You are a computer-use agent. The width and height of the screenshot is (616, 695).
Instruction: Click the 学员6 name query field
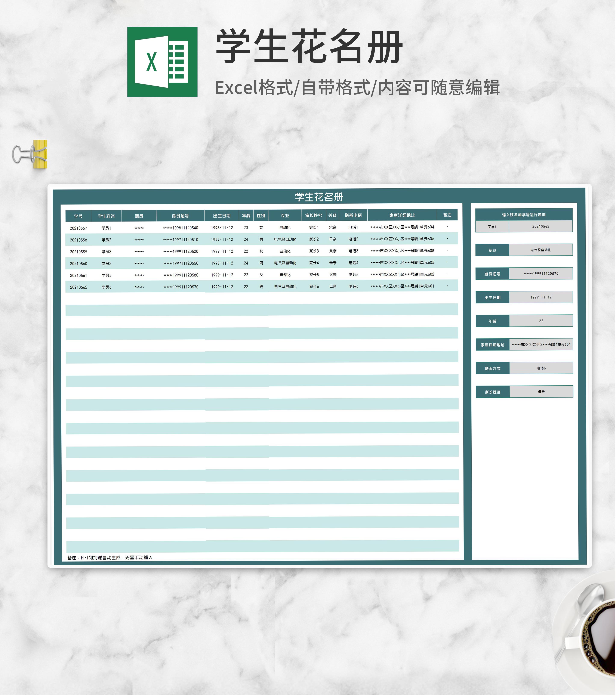(x=492, y=226)
